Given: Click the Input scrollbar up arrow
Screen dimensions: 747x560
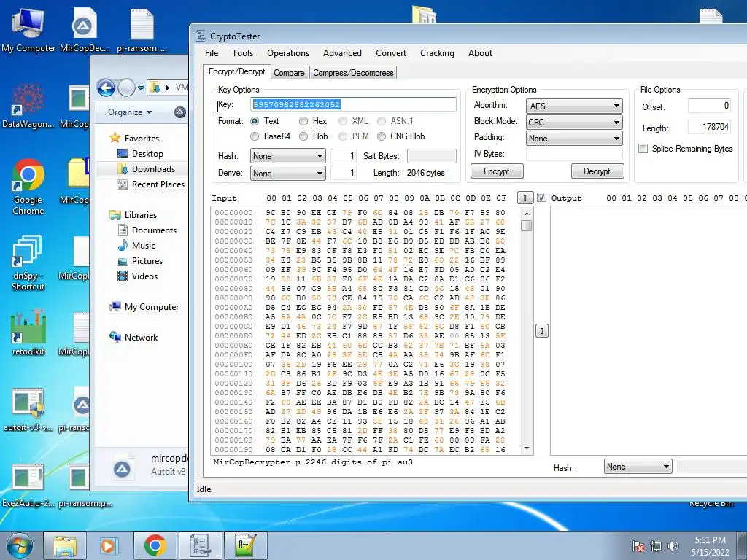Looking at the screenshot, I should (527, 213).
